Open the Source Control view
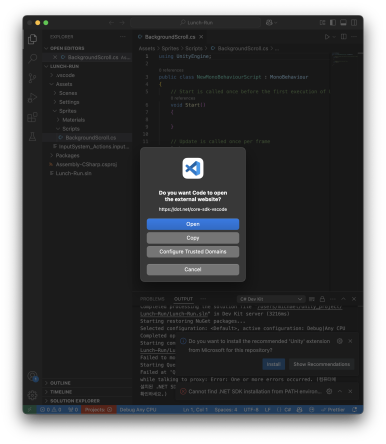Viewport: 386px width, 444px height. (32, 78)
